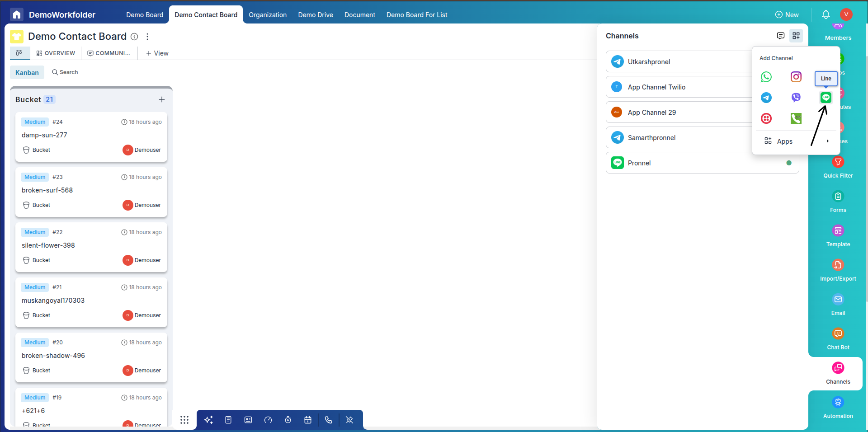Switch to the Demo Board tab
Viewport: 868px width, 432px height.
coord(145,15)
